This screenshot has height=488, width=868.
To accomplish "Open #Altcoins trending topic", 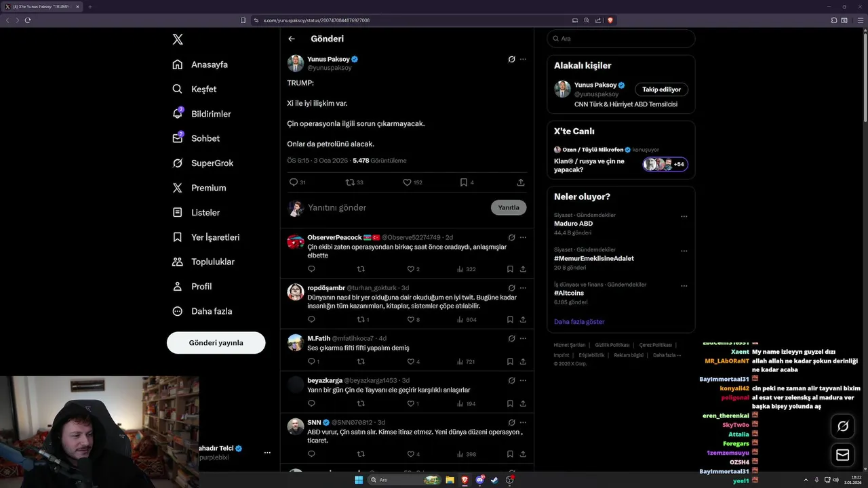I will pos(569,293).
